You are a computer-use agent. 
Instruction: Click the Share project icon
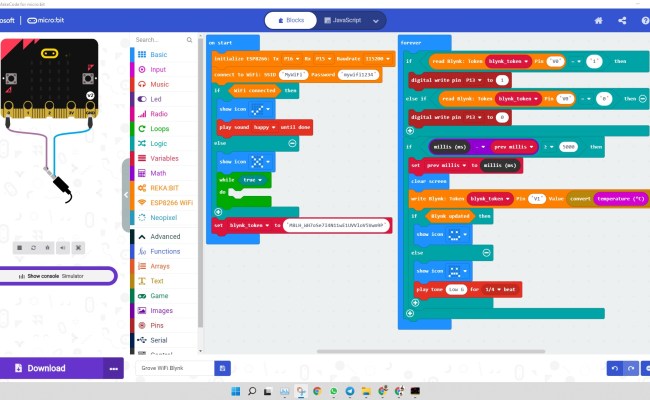coord(622,20)
